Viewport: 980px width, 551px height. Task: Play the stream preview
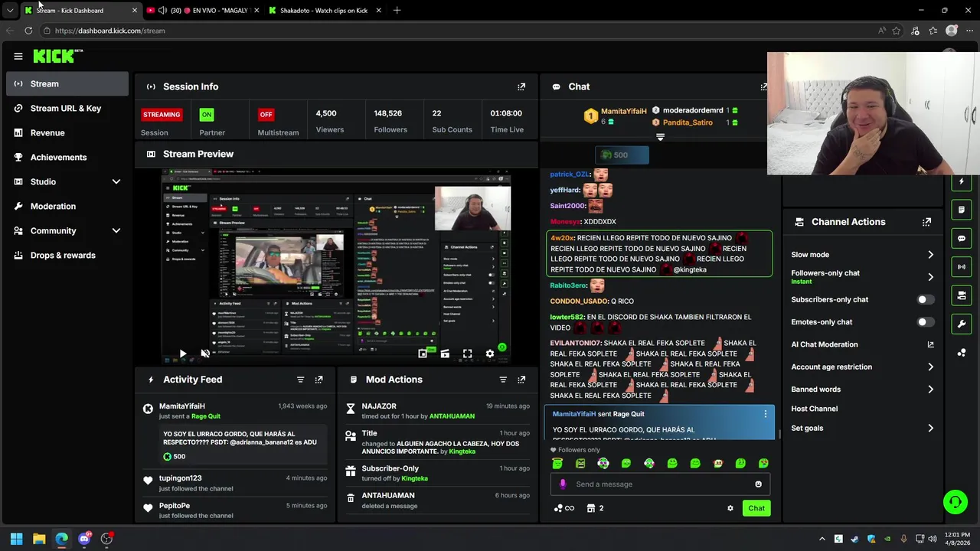tap(182, 354)
